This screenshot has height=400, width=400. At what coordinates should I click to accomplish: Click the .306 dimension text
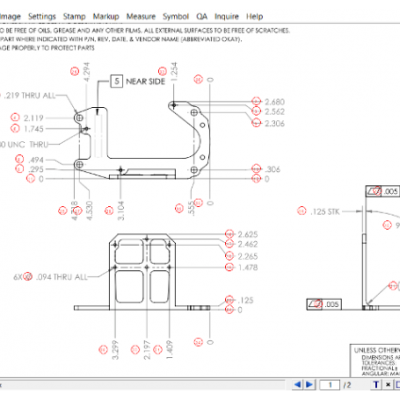273,169
